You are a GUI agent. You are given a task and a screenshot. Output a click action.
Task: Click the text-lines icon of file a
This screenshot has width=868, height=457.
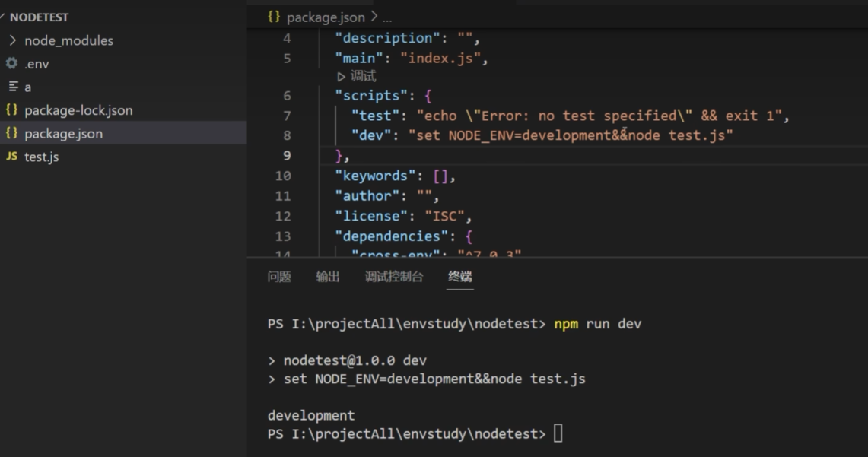click(x=13, y=87)
